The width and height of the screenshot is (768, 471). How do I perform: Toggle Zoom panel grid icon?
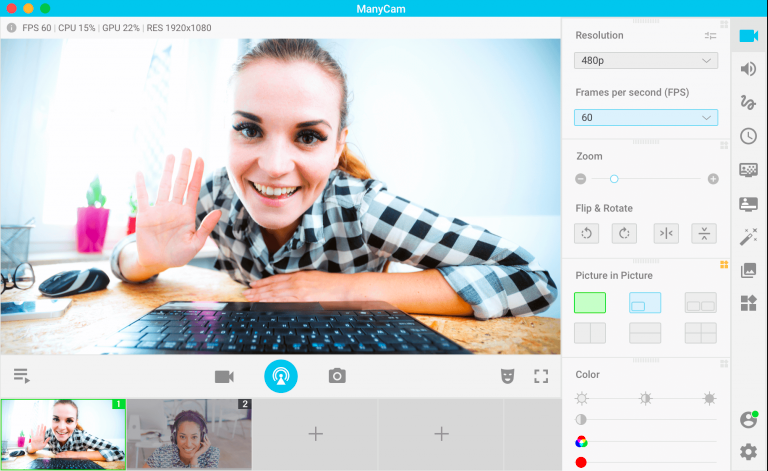(x=724, y=145)
